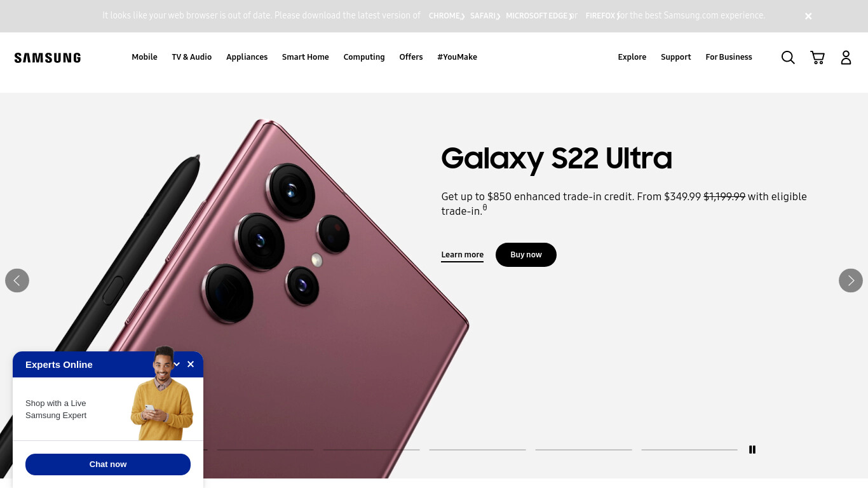868x488 pixels.
Task: Open the #YouMake nav item
Action: click(457, 57)
